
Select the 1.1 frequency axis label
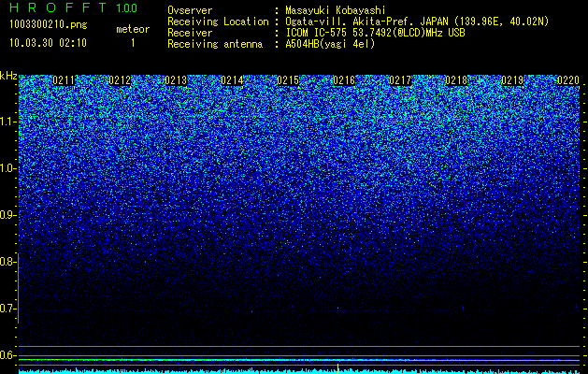(x=7, y=122)
